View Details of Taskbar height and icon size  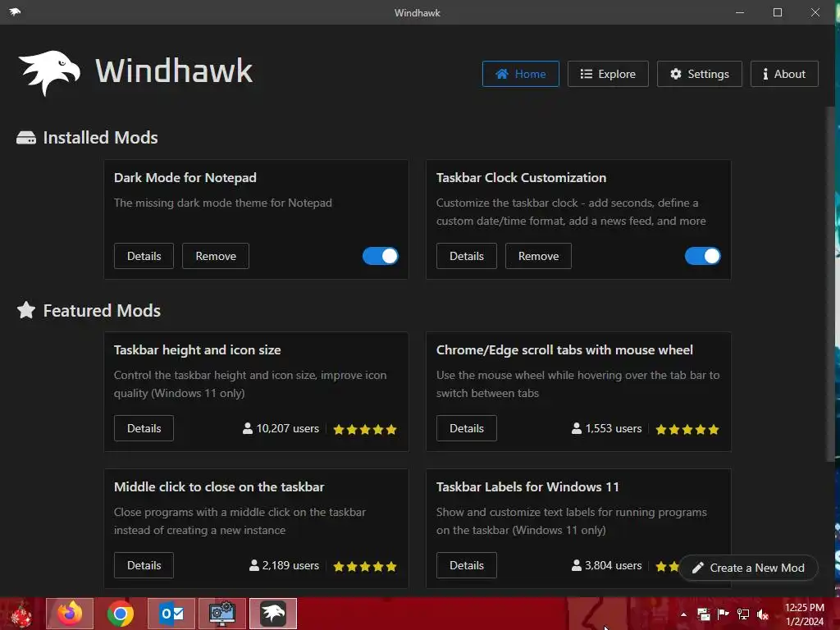point(144,428)
